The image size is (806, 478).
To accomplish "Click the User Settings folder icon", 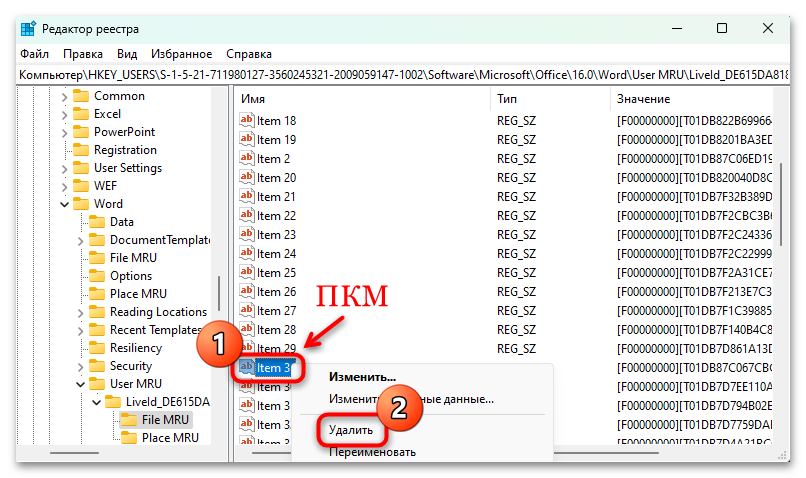I will coord(81,168).
